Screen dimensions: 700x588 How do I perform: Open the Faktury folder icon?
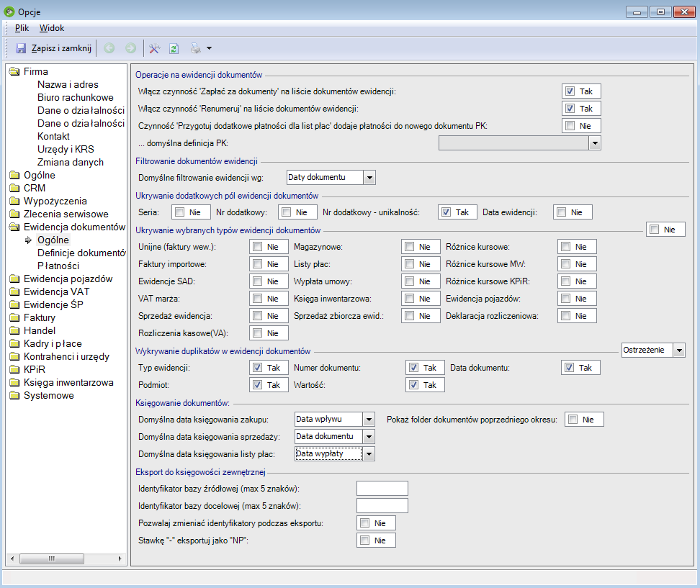[x=14, y=317]
